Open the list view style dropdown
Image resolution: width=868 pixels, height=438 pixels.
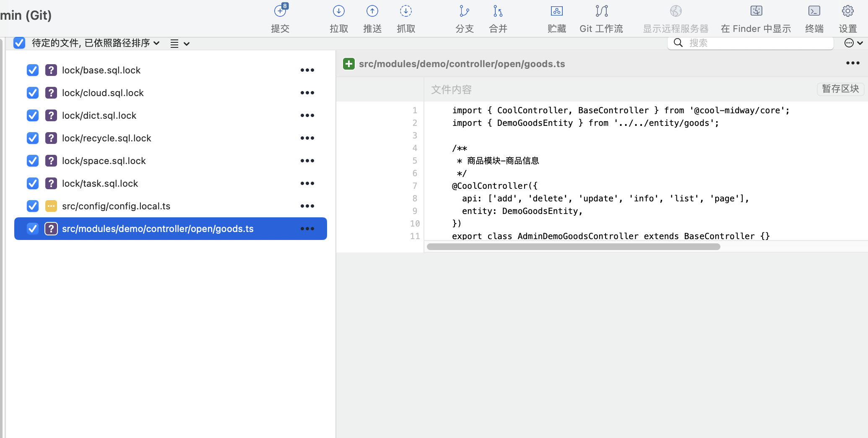pyautogui.click(x=180, y=43)
